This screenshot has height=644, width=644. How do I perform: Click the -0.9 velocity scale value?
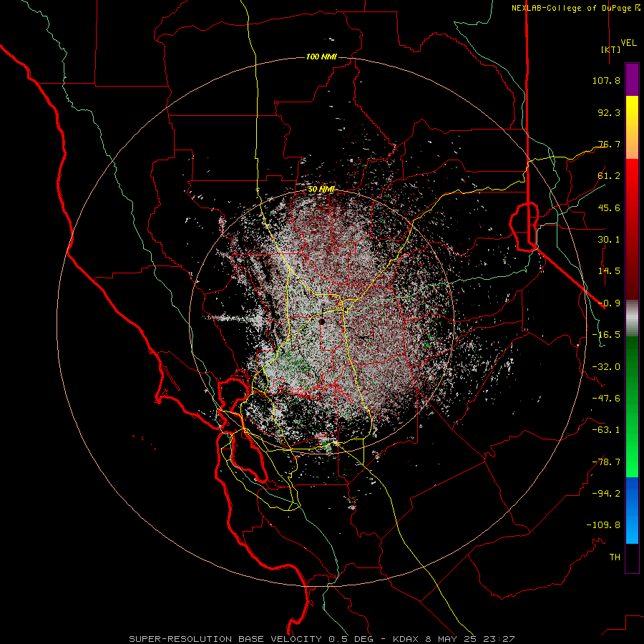[609, 303]
